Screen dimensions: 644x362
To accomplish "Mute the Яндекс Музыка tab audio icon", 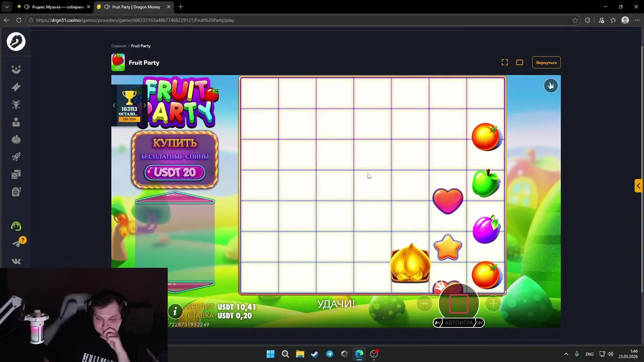I will (x=26, y=7).
